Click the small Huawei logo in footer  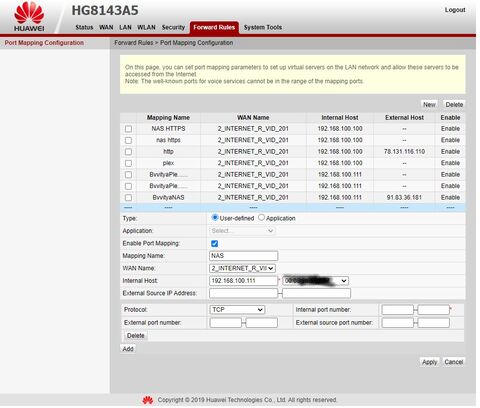click(x=148, y=400)
